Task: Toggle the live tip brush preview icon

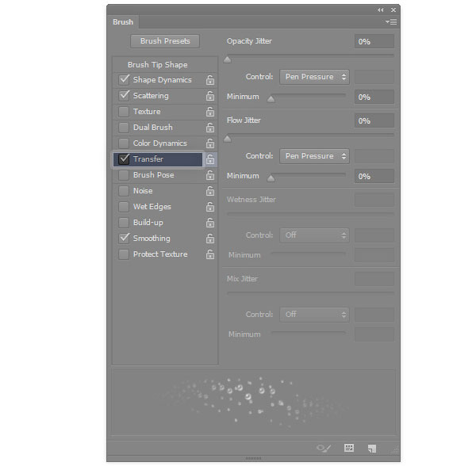Action: click(x=324, y=448)
